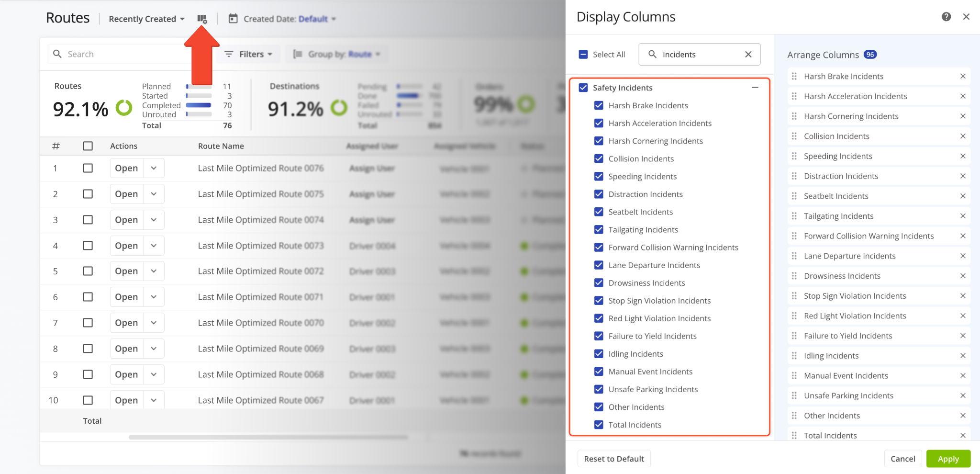Uncheck Collision Incidents checkbox
The image size is (980, 474).
[x=599, y=158]
